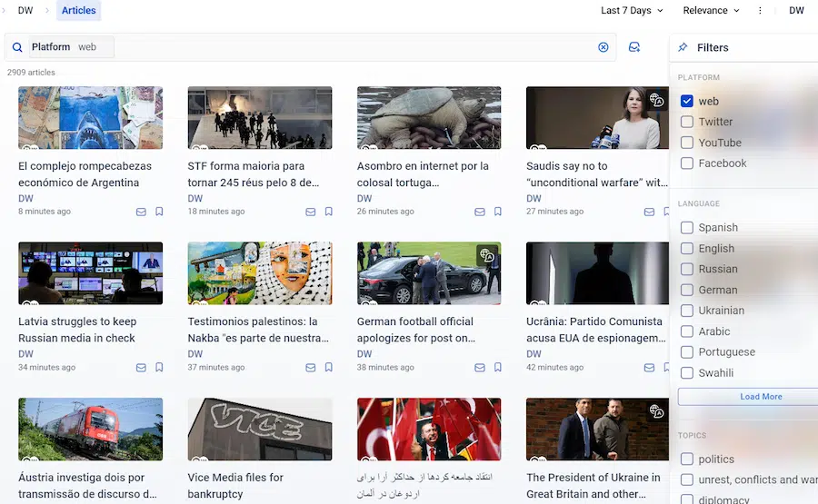Click the mail icon on the STF forma maioria article
Screen dimensions: 818x504
point(311,212)
